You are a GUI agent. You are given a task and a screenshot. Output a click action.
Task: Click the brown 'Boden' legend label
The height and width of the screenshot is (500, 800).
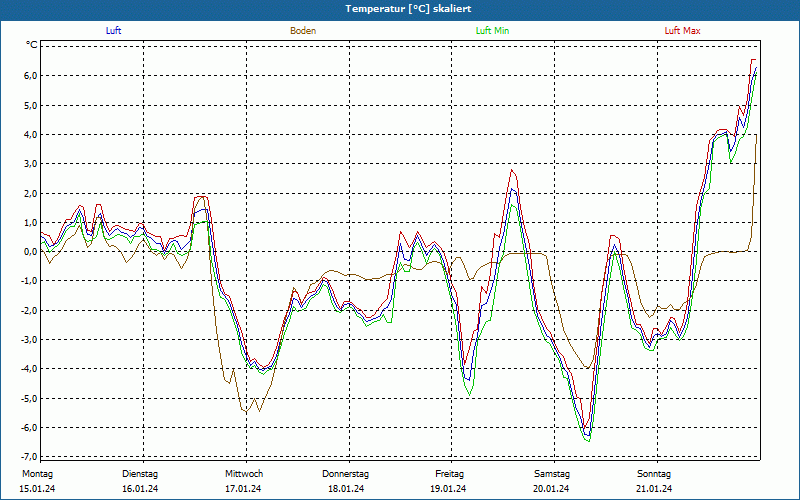(x=303, y=31)
